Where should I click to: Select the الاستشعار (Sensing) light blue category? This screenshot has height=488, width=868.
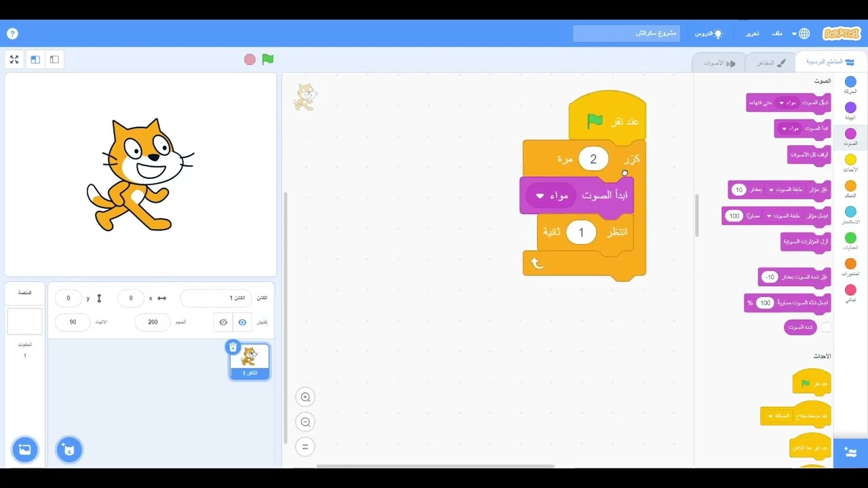[x=850, y=215]
